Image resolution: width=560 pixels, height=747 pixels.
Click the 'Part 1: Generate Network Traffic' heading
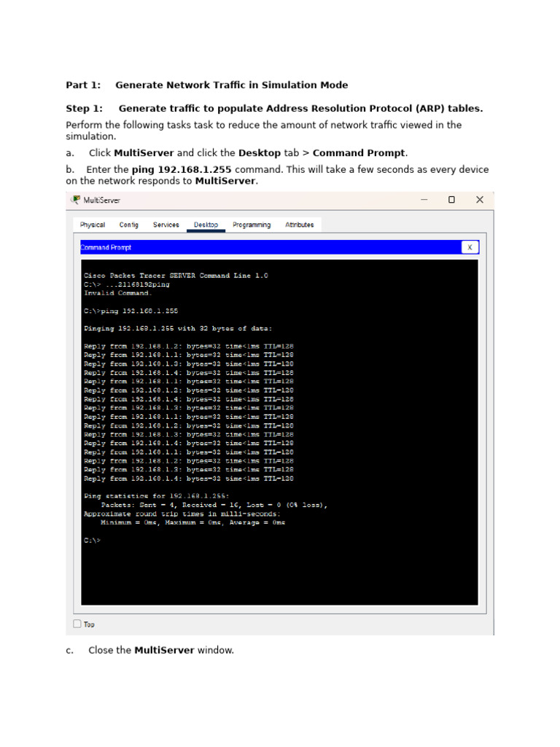click(x=206, y=85)
